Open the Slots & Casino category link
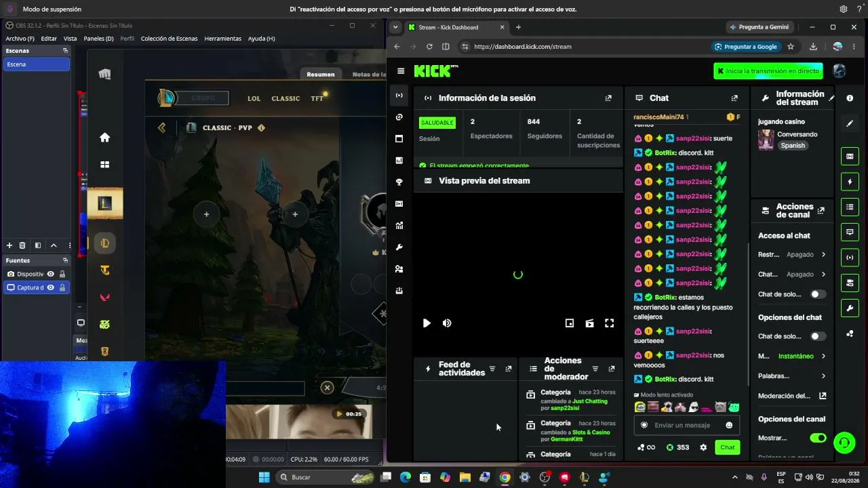This screenshot has height=488, width=868. click(591, 432)
